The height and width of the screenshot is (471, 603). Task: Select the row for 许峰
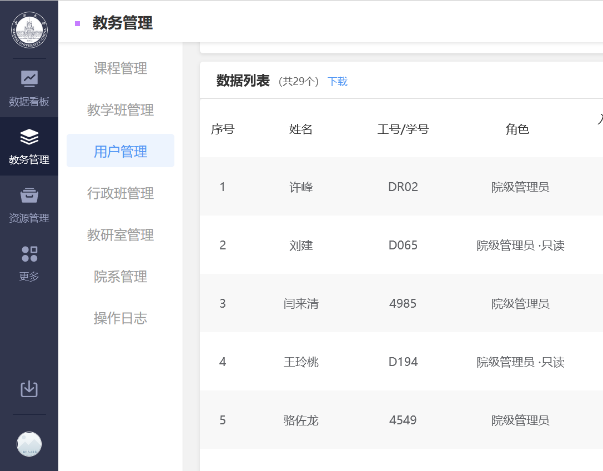tap(301, 187)
